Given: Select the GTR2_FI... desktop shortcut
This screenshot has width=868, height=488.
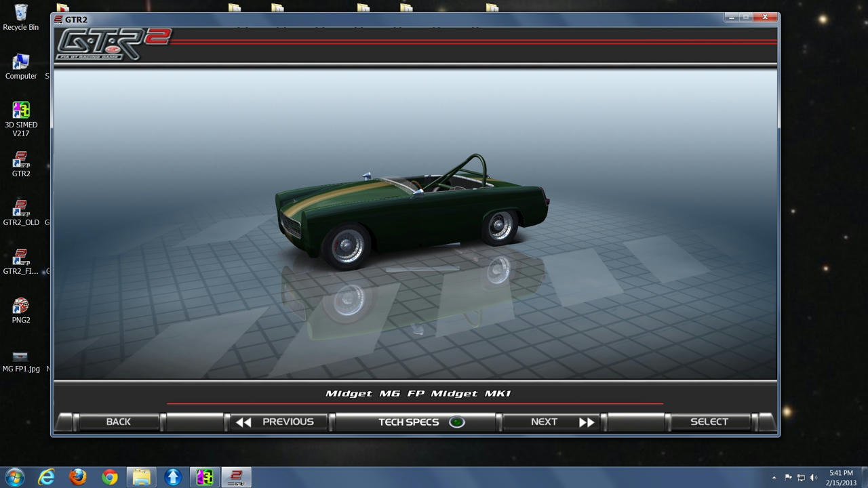Looking at the screenshot, I should [x=21, y=262].
